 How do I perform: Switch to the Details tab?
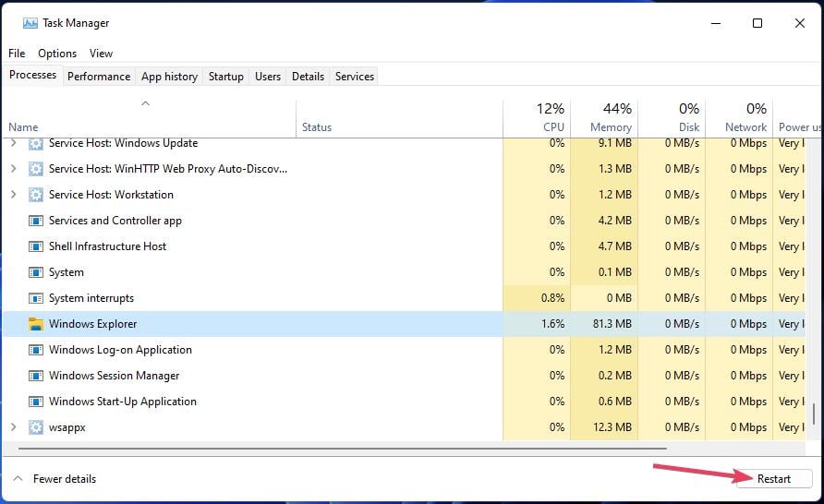tap(308, 77)
